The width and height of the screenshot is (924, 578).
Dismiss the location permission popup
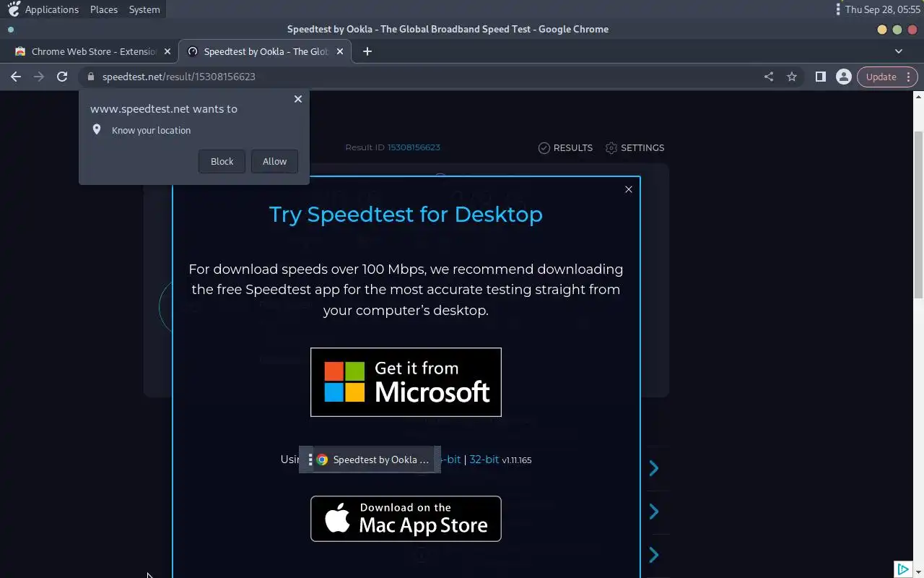click(298, 99)
